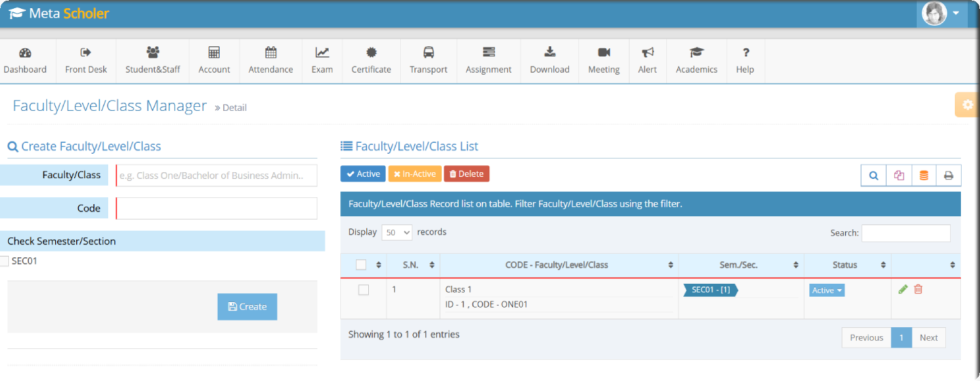This screenshot has height=381, width=980.
Task: Check the SEC01 semester checkbox
Action: (5, 261)
